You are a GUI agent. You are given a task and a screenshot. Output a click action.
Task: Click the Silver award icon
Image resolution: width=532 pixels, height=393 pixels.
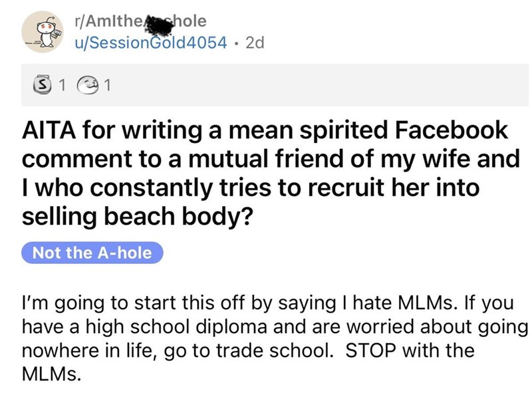43,84
